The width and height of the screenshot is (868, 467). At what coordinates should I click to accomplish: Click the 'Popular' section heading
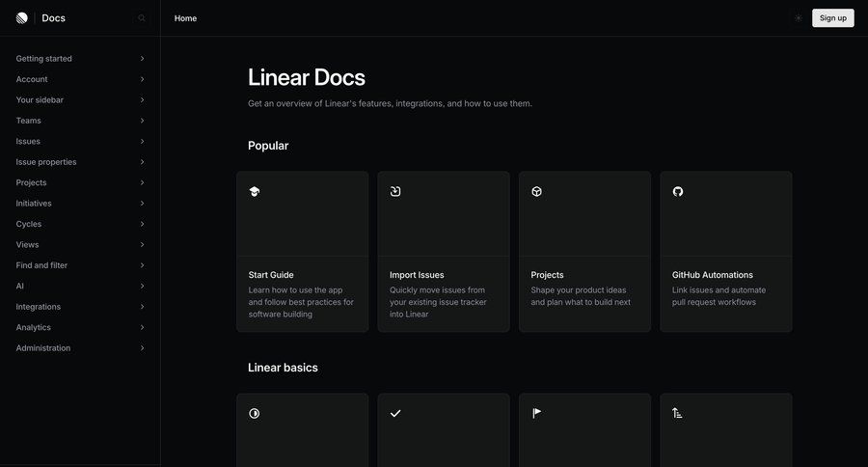(x=268, y=146)
